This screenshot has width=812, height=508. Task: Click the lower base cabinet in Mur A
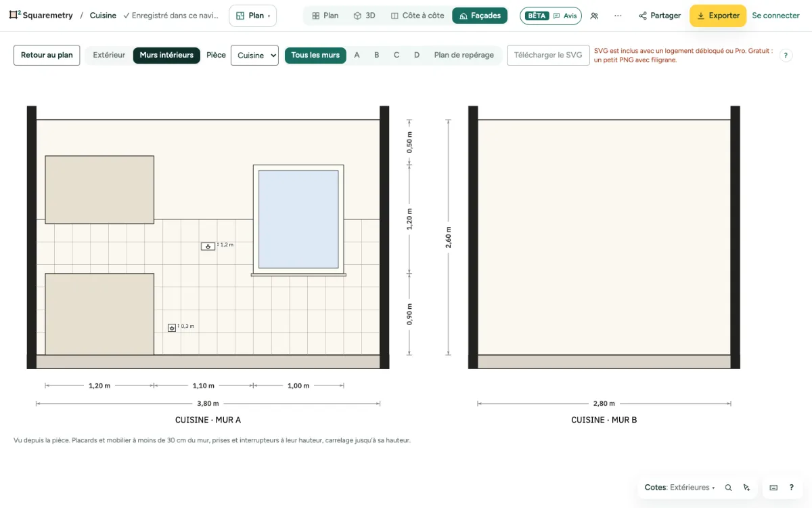tap(99, 314)
